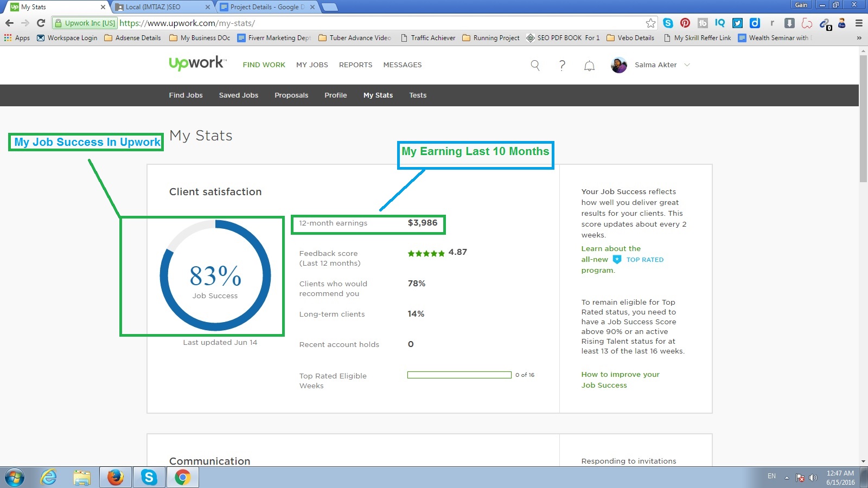Click the TOP RATED program link
This screenshot has width=868, height=488.
coord(638,260)
